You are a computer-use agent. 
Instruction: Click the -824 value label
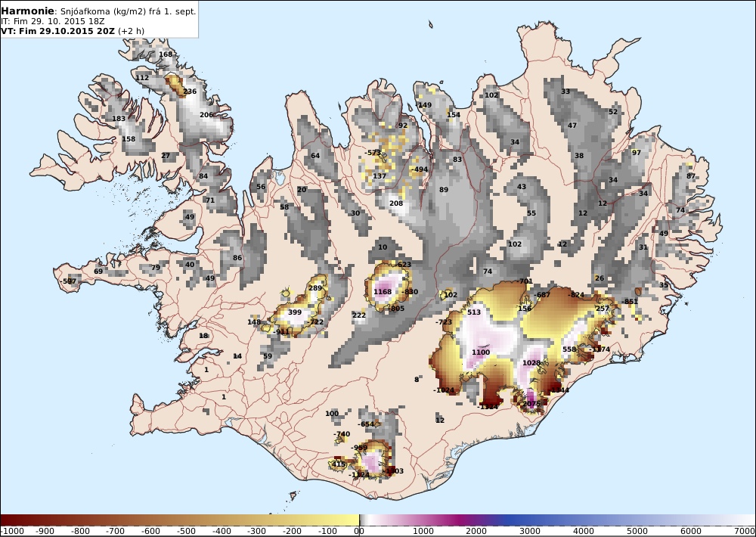tap(576, 295)
